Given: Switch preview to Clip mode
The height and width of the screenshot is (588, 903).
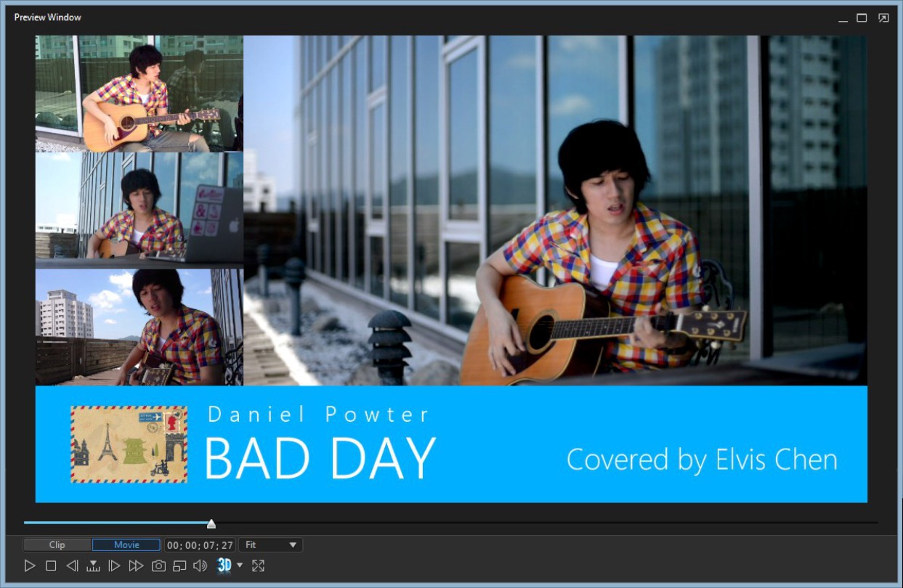Looking at the screenshot, I should (57, 545).
